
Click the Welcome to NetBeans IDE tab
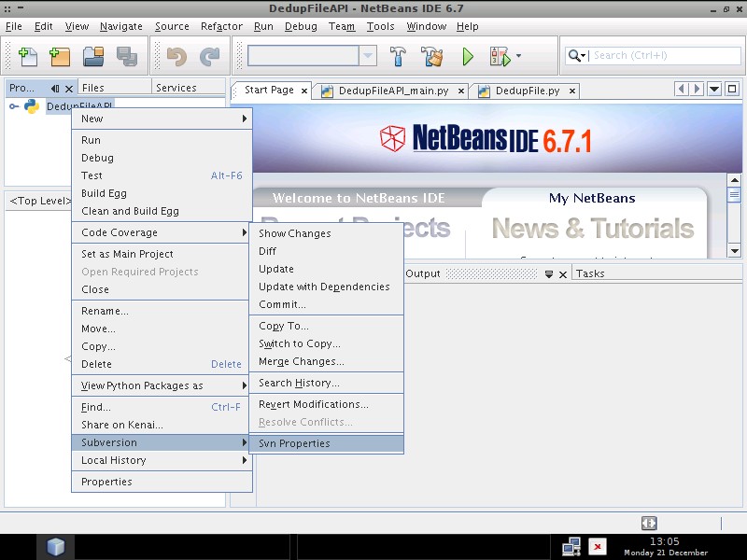[x=359, y=198]
